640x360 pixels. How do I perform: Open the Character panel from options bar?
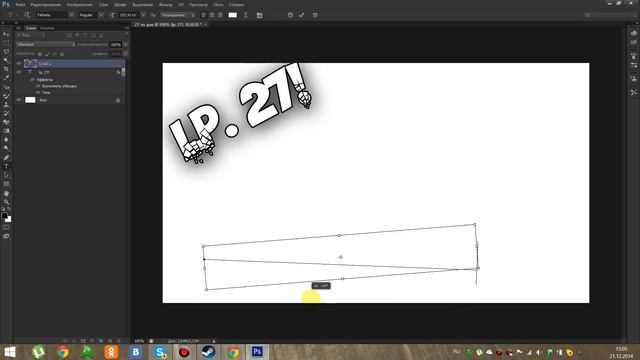(260, 15)
